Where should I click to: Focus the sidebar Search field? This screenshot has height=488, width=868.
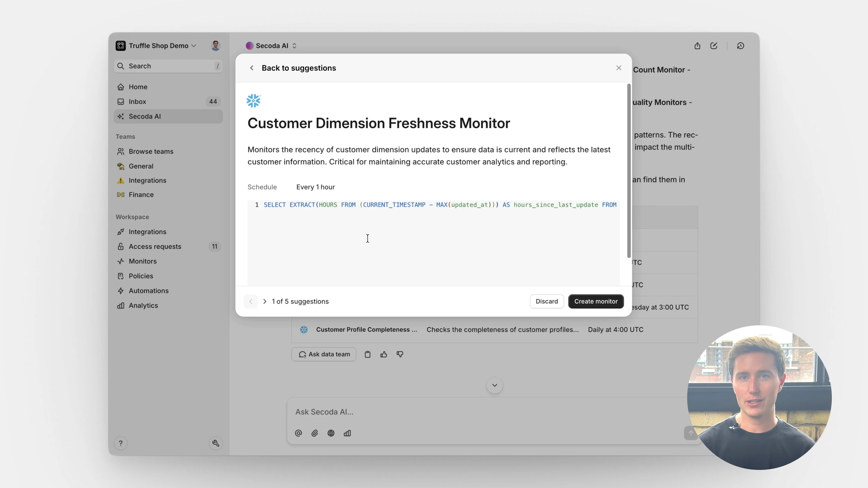(x=168, y=66)
